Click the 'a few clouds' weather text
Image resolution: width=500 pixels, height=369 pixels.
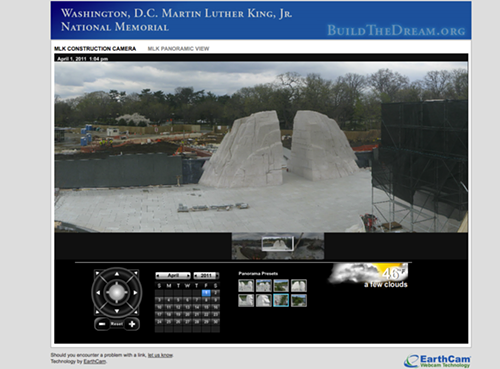coord(386,284)
